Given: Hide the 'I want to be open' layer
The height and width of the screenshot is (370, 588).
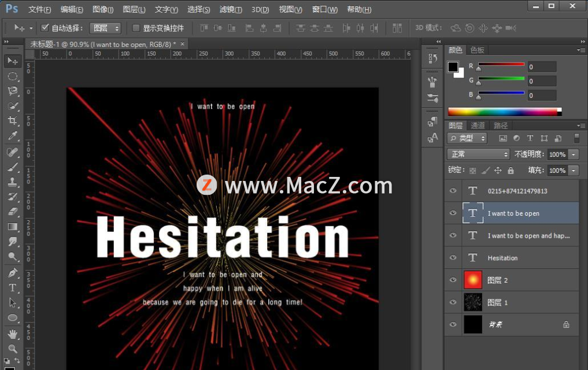Looking at the screenshot, I should 453,213.
